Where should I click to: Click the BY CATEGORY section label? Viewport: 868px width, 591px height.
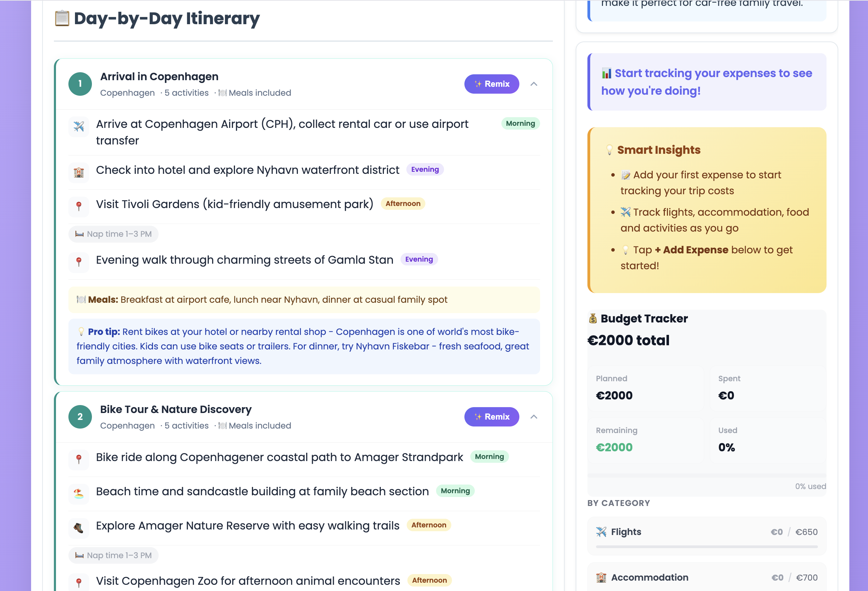point(619,503)
